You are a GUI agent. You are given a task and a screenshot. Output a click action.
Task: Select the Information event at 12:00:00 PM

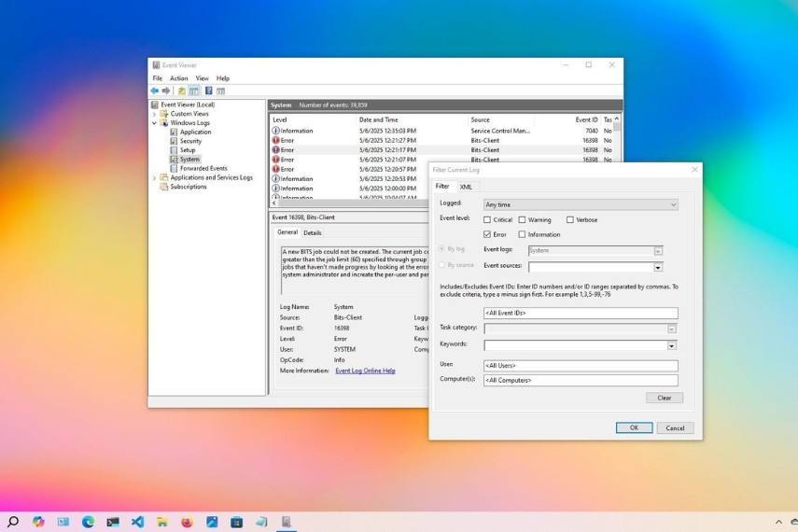pos(349,189)
